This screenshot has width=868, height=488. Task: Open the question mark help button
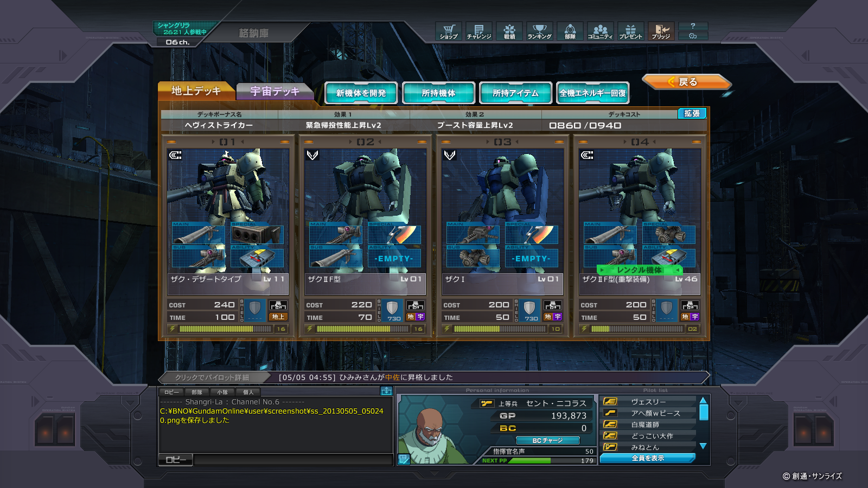point(693,26)
